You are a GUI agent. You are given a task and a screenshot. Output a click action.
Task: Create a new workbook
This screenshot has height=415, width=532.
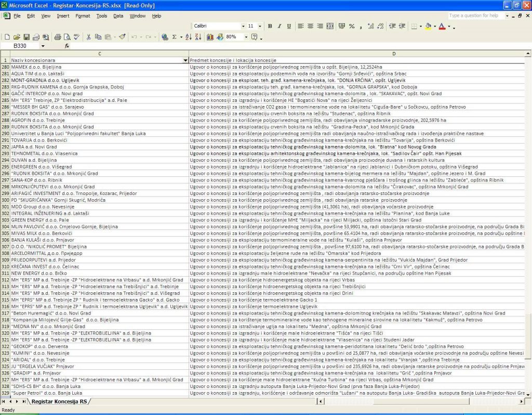coord(7,37)
